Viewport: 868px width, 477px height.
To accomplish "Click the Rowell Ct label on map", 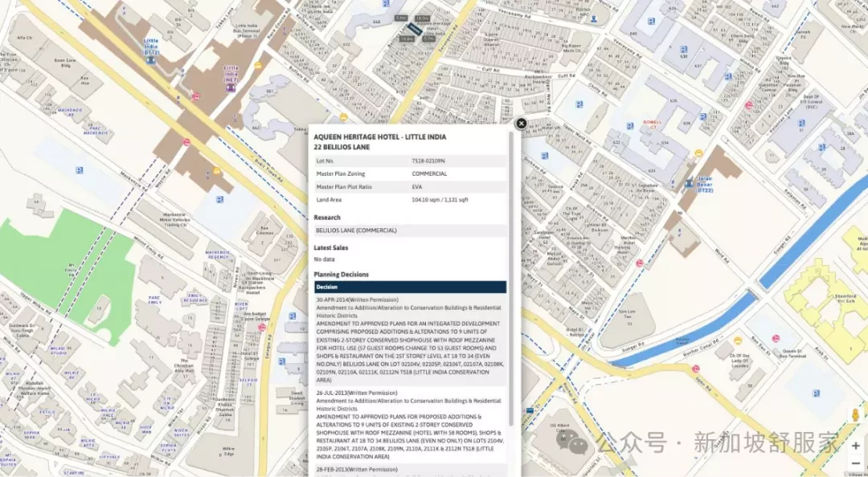I will pos(652,124).
